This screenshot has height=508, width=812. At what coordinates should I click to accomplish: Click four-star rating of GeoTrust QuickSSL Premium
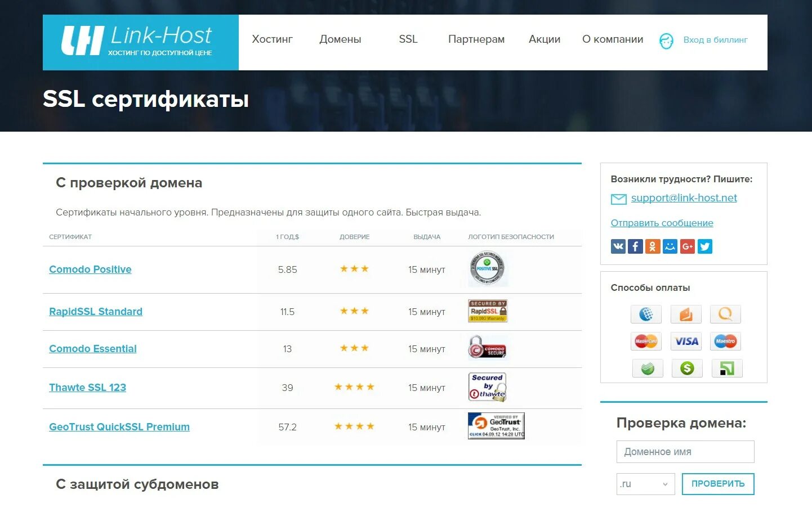[354, 426]
